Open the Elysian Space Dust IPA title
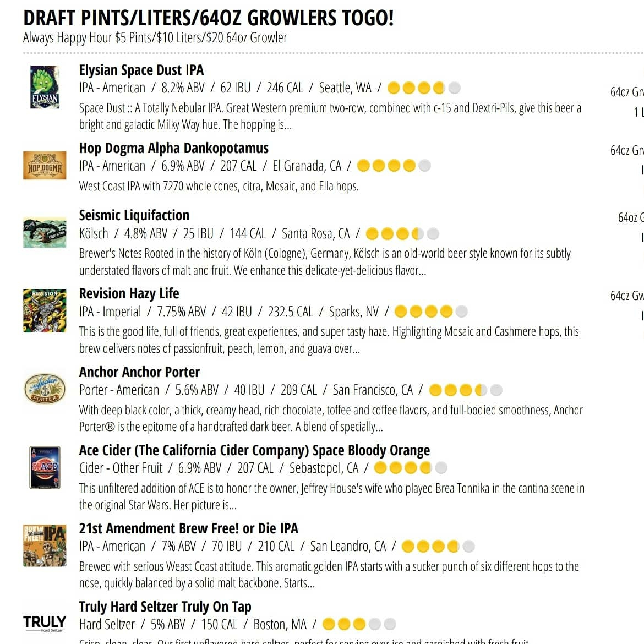This screenshot has width=644, height=644. (x=141, y=70)
